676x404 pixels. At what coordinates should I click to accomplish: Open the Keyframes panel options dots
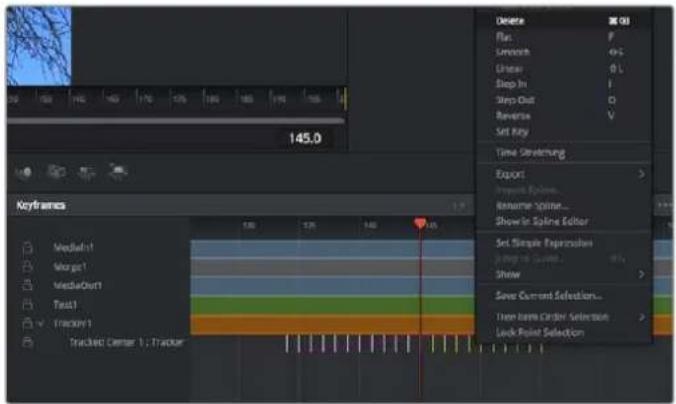pyautogui.click(x=665, y=205)
